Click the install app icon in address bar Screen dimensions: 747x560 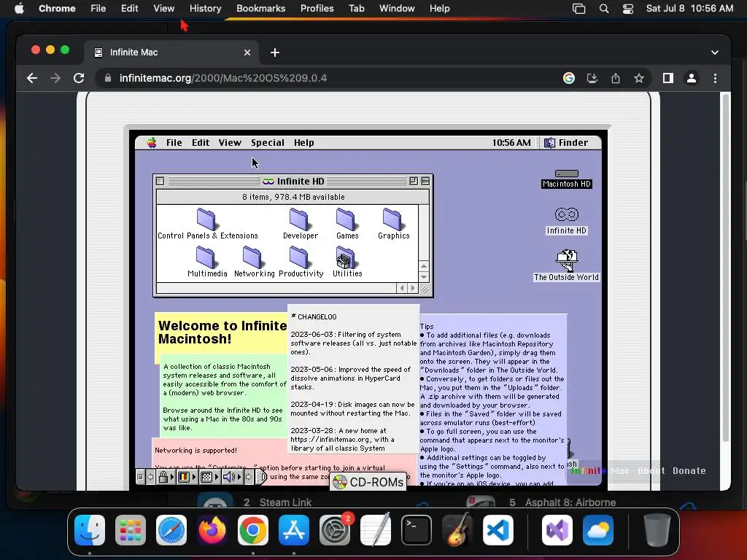(x=592, y=78)
